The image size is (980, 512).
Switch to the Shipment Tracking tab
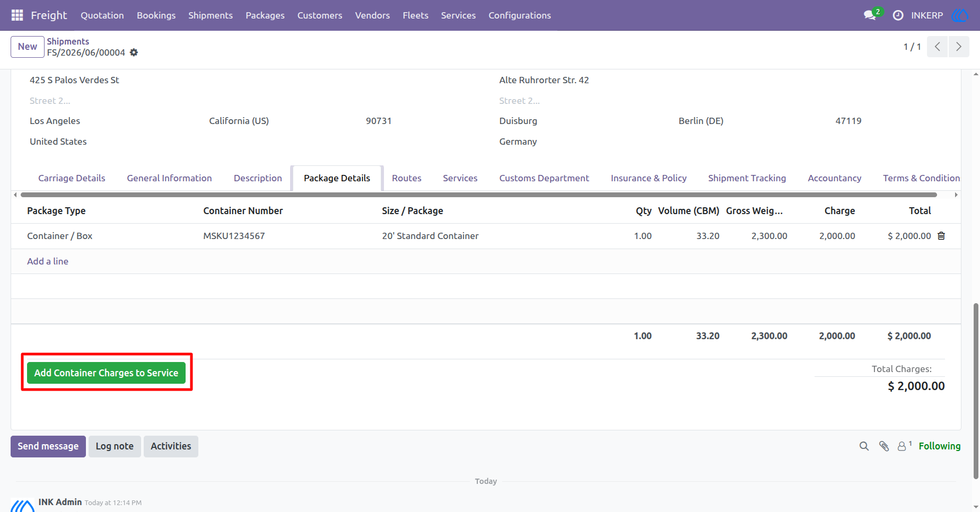click(747, 178)
